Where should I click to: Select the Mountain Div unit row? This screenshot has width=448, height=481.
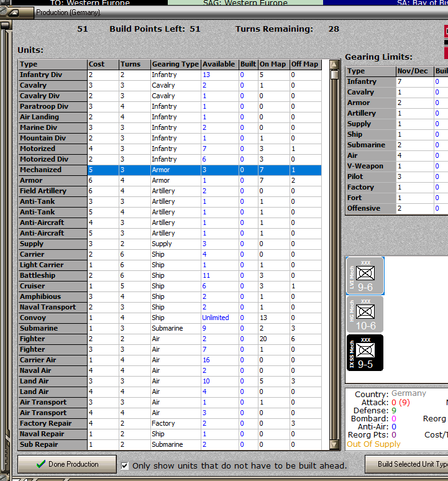click(x=170, y=139)
